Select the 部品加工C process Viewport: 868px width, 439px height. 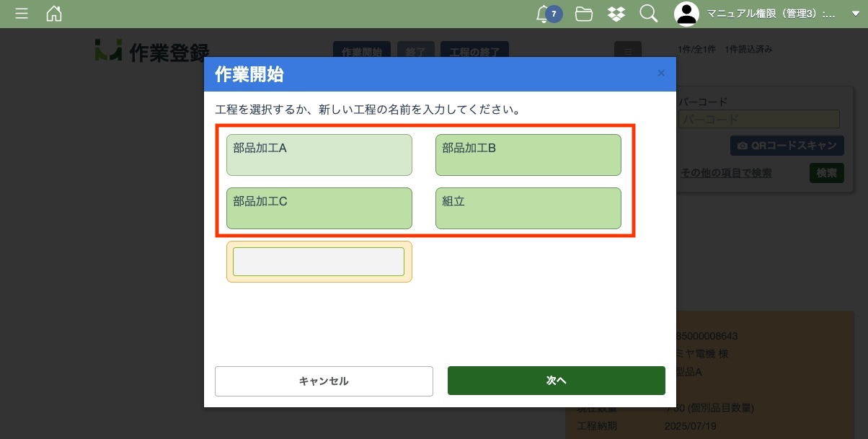[x=319, y=208]
